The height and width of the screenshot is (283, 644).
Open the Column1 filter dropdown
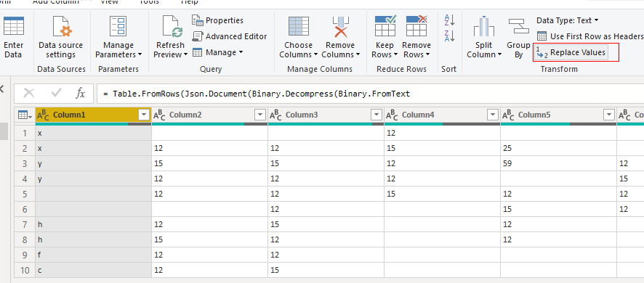144,115
